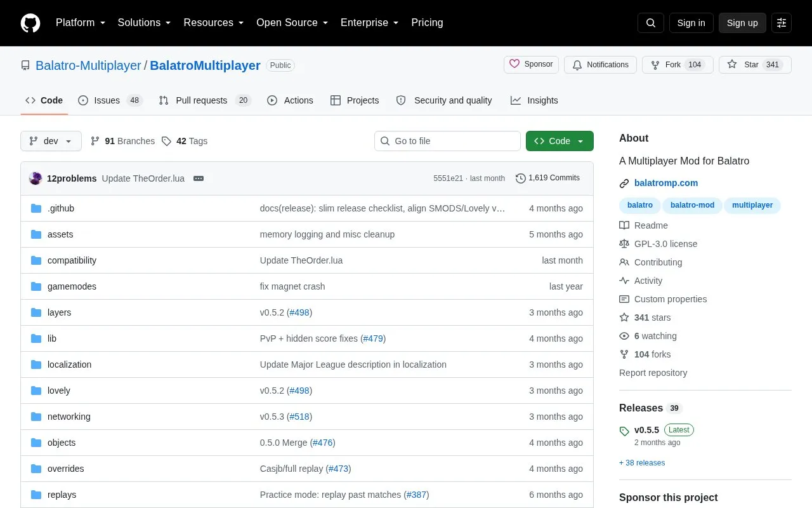Click the balatromp.com website link
The width and height of the screenshot is (812, 508).
point(666,183)
